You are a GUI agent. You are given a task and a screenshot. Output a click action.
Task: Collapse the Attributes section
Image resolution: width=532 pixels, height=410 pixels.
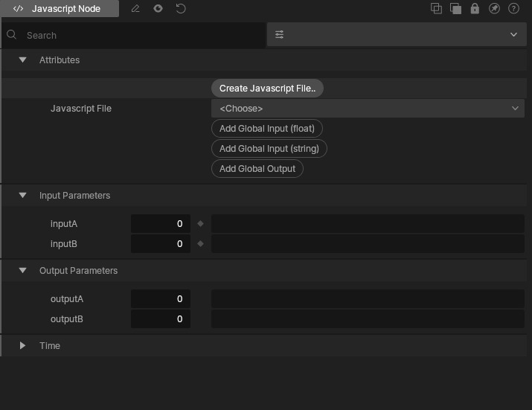tap(22, 60)
